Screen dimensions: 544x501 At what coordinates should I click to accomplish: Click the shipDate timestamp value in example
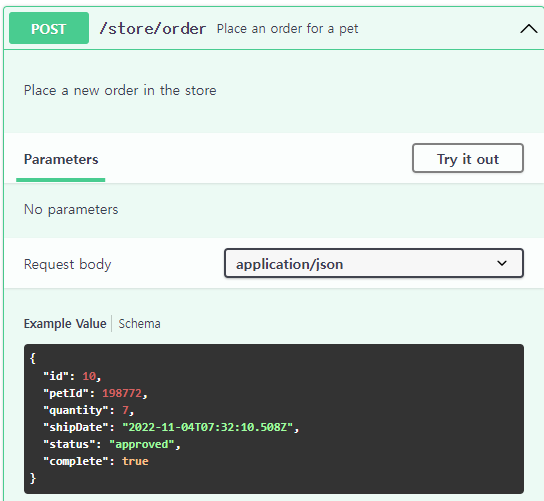[x=207, y=427]
